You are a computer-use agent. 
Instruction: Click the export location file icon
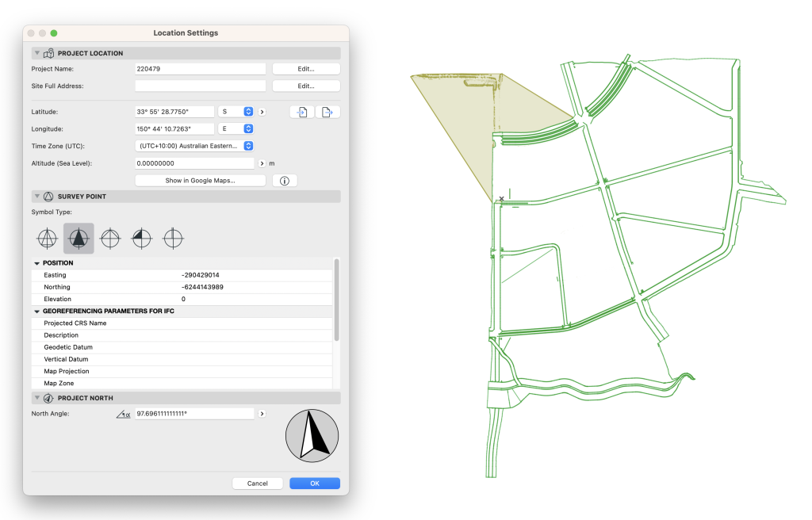point(327,112)
